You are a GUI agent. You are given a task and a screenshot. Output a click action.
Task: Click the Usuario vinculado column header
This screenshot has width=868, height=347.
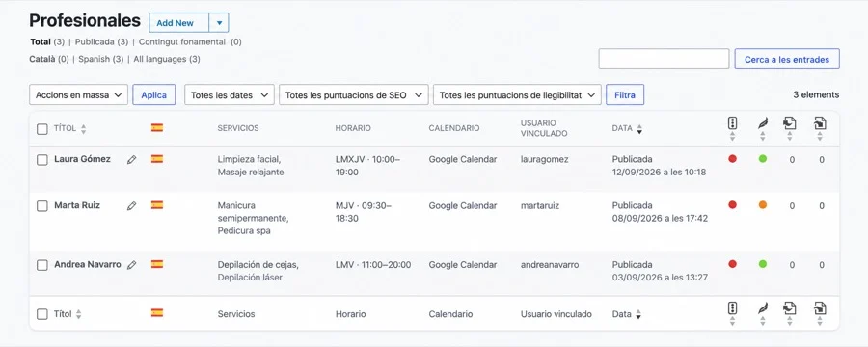(x=544, y=128)
